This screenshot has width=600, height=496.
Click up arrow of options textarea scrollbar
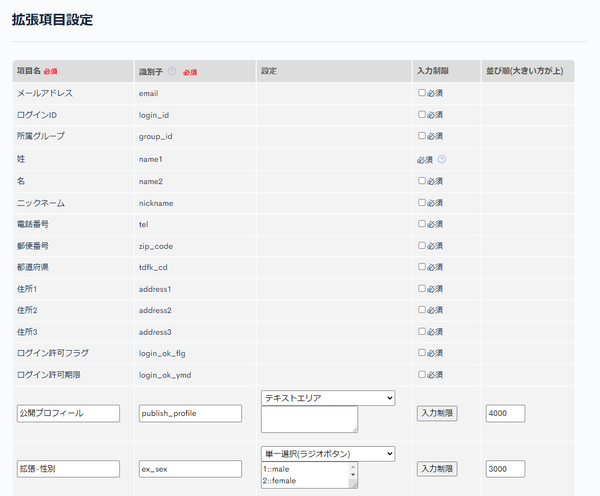pyautogui.click(x=353, y=467)
